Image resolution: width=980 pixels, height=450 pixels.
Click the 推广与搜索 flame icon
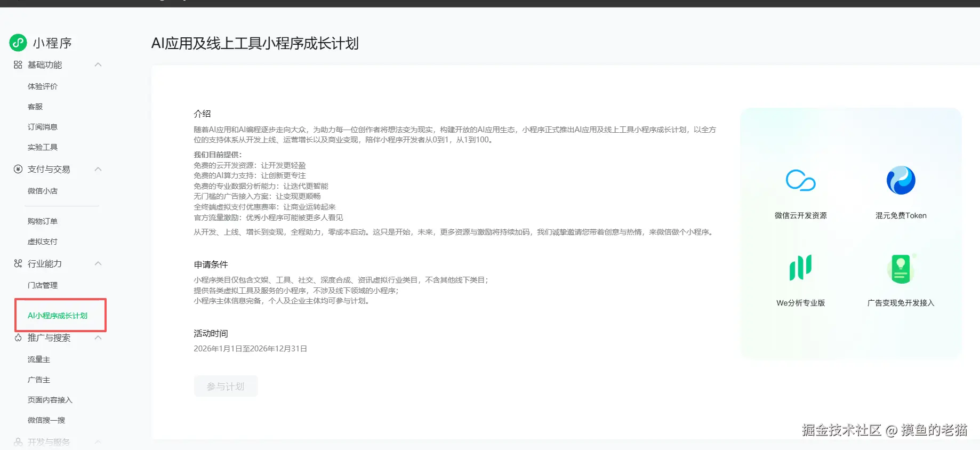[x=18, y=337]
